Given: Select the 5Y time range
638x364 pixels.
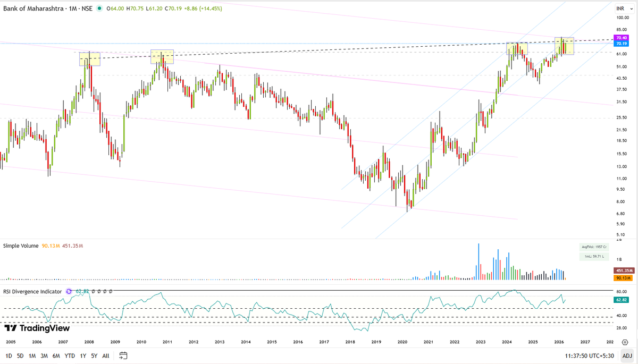Looking at the screenshot, I should pyautogui.click(x=94, y=355).
